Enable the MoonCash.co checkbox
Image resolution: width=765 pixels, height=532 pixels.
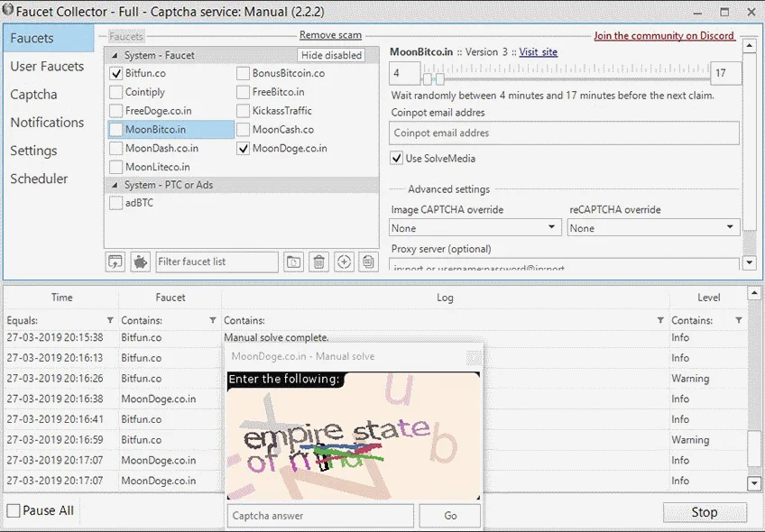coord(243,130)
